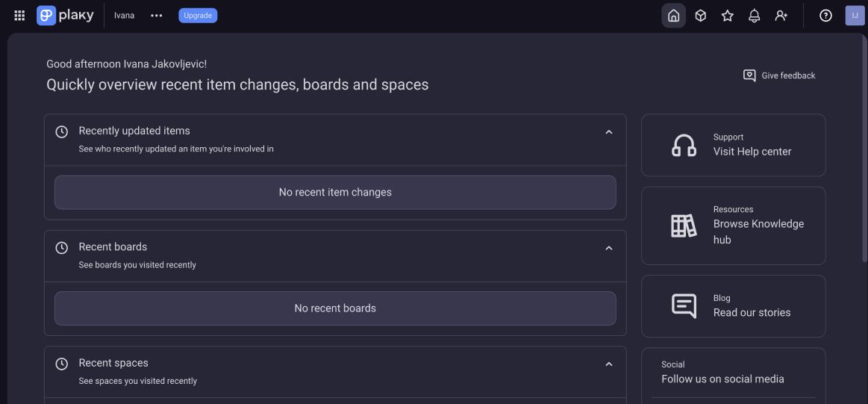Screen dimensions: 868x404
Task: Open Read our stories blog card
Action: [733, 306]
